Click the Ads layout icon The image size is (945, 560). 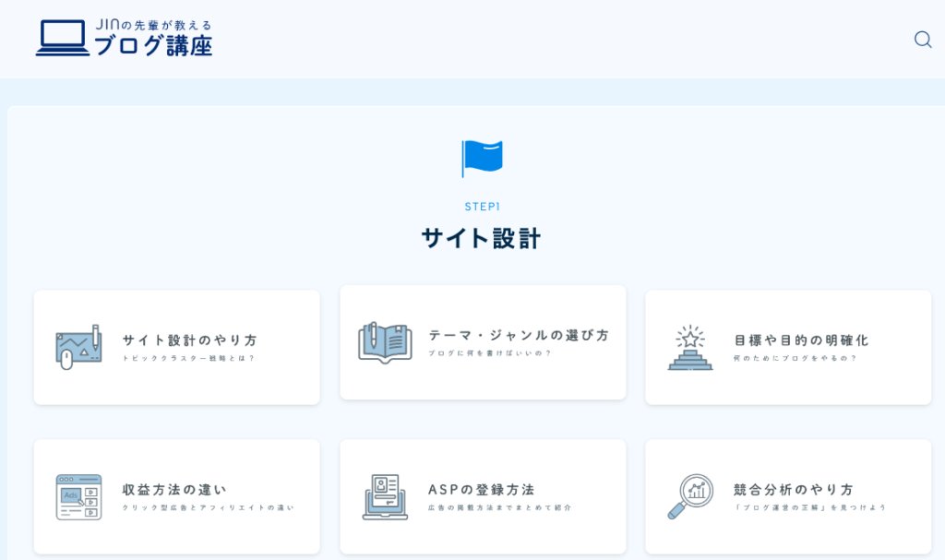(x=78, y=497)
